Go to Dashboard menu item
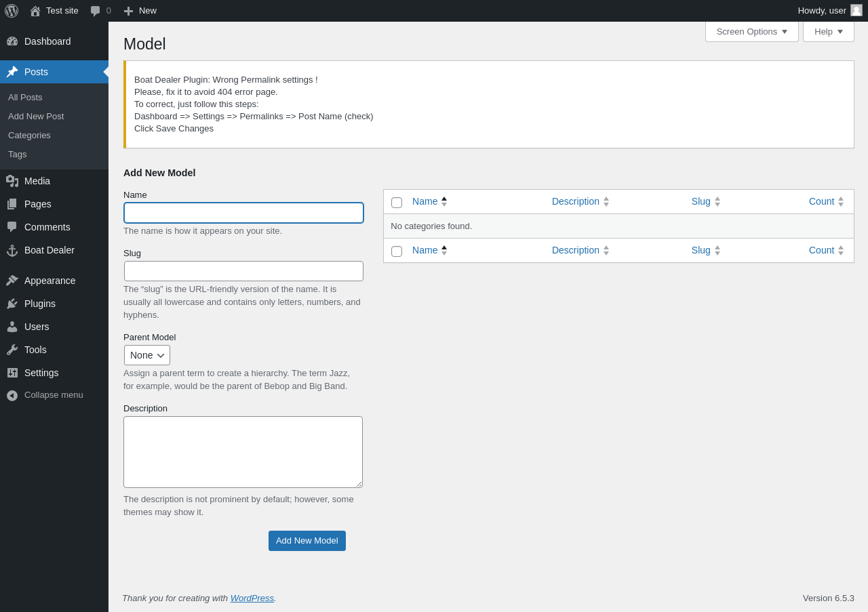Viewport: 868px width, 612px height. [54, 41]
